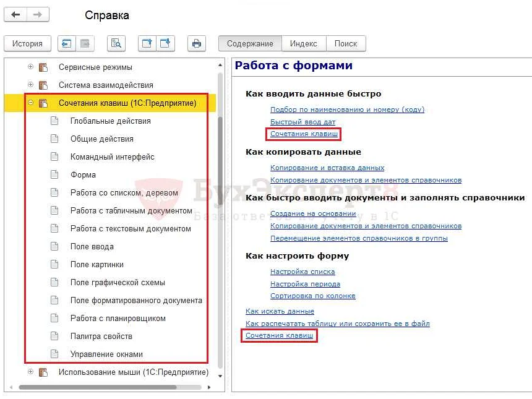
Task: Open the Глобальные действия topic
Action: 111,121
